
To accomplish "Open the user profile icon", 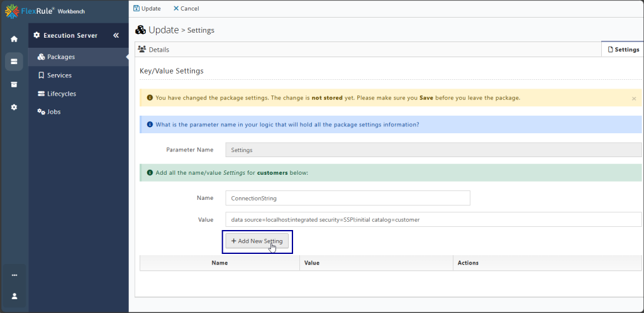I will tap(14, 296).
